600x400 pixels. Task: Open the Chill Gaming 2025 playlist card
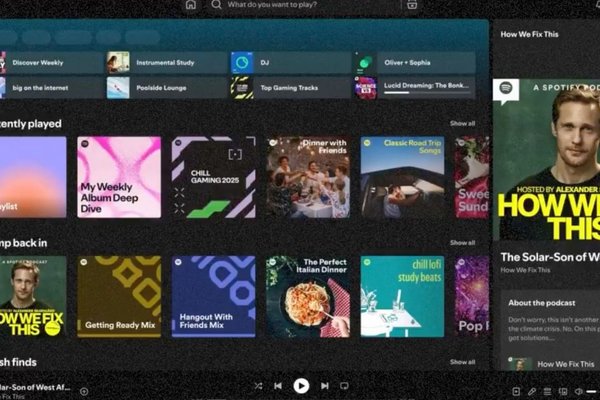click(x=214, y=177)
